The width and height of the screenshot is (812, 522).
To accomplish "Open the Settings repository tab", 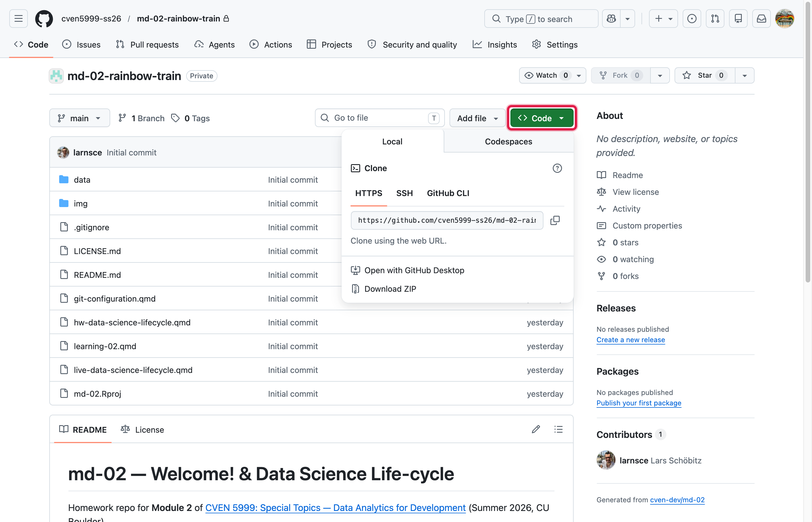I will pyautogui.click(x=555, y=44).
